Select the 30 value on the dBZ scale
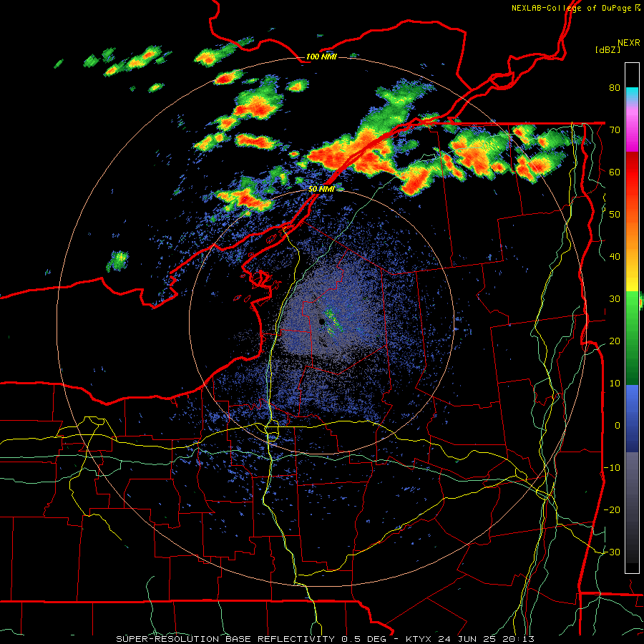The height and width of the screenshot is (644, 644). point(615,299)
